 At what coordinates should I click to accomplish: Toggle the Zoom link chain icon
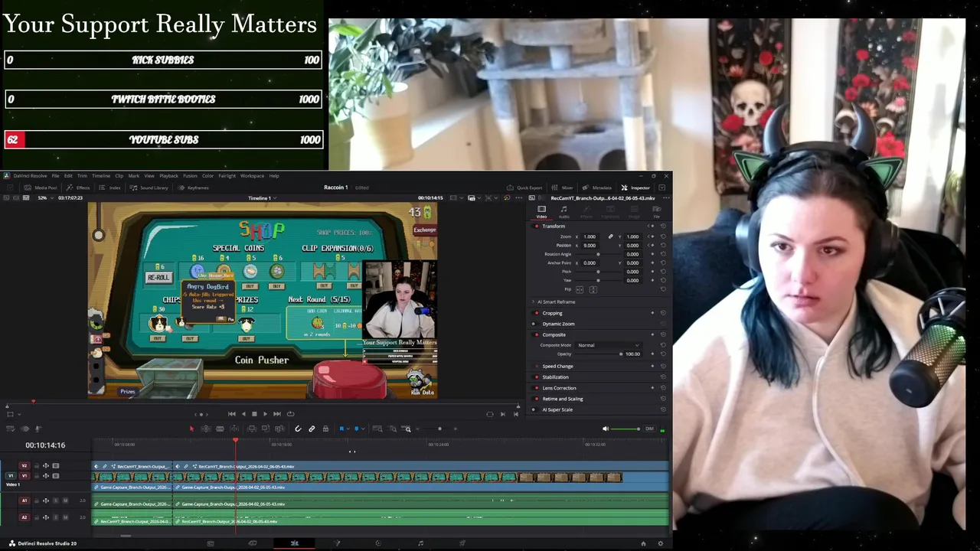pos(610,236)
